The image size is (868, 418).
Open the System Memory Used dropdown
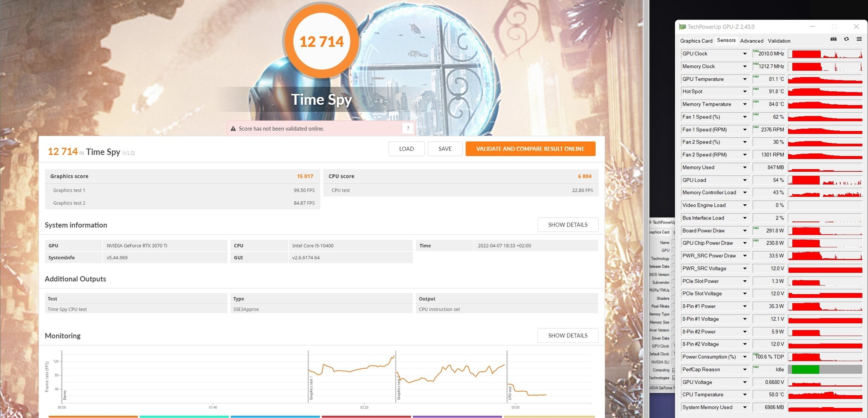click(745, 408)
